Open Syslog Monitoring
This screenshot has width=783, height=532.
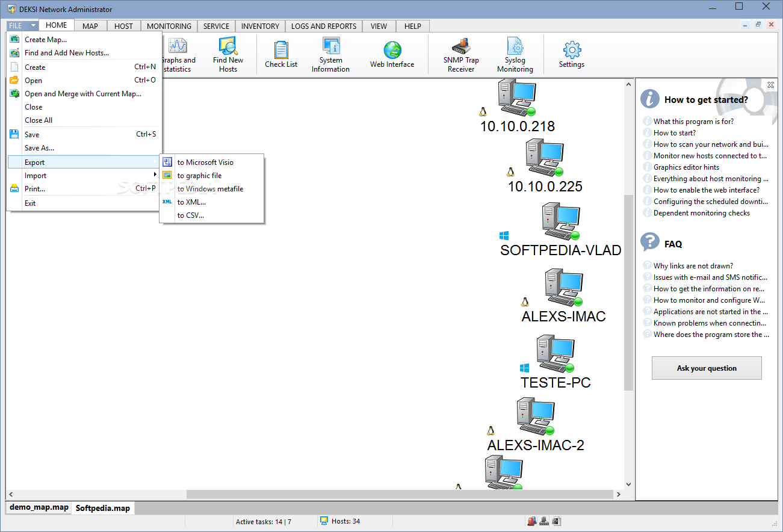pyautogui.click(x=515, y=55)
